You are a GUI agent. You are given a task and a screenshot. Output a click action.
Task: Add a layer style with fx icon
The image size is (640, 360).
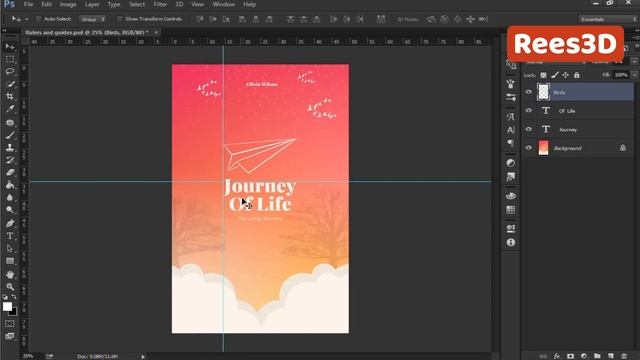(x=557, y=356)
